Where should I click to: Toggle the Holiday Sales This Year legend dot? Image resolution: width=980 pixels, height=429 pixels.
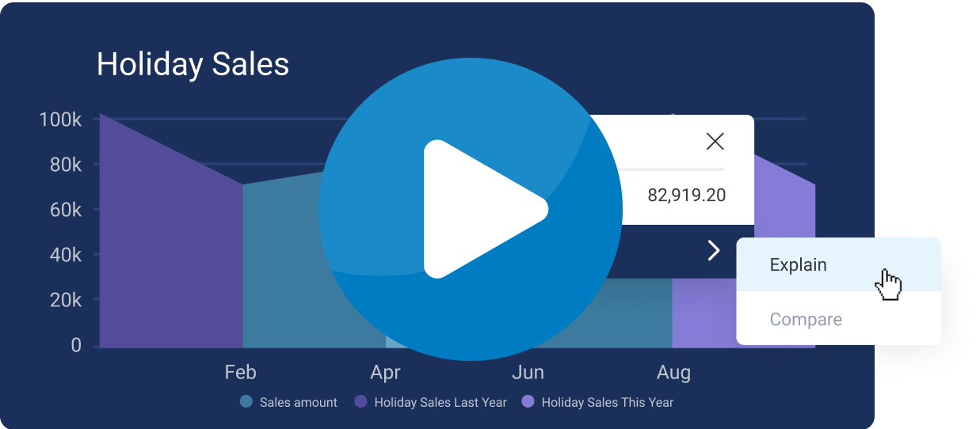tap(528, 402)
